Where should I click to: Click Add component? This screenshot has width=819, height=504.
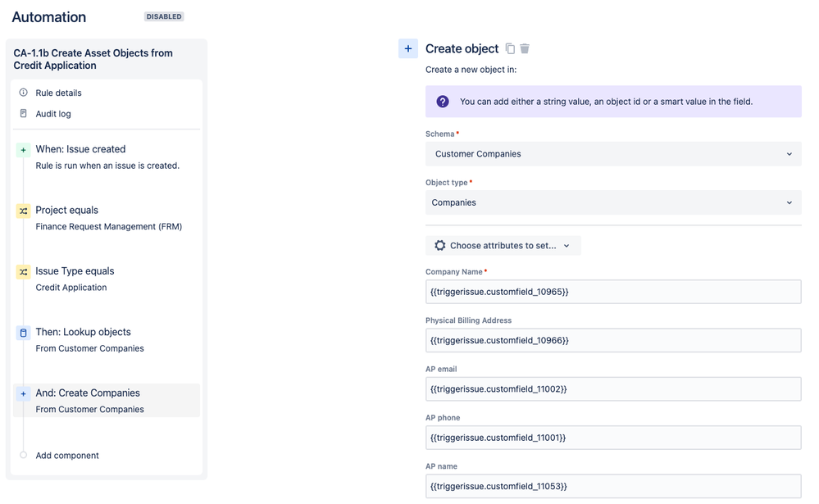(67, 456)
